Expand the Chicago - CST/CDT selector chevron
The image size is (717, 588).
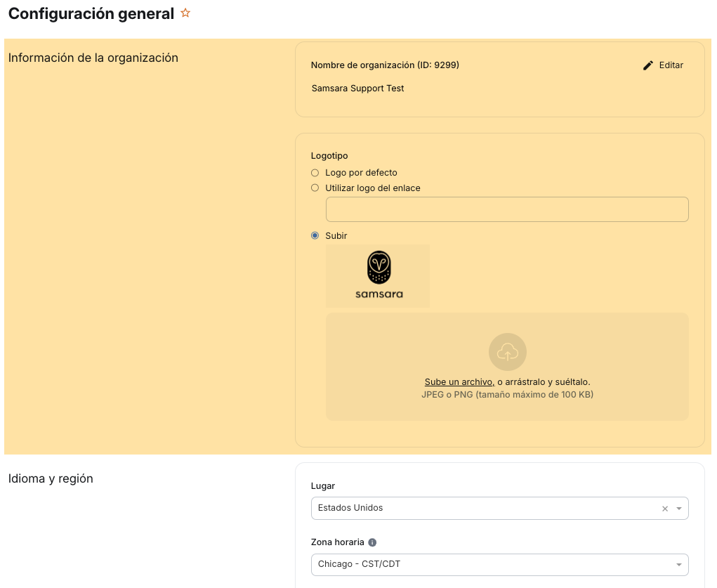678,564
